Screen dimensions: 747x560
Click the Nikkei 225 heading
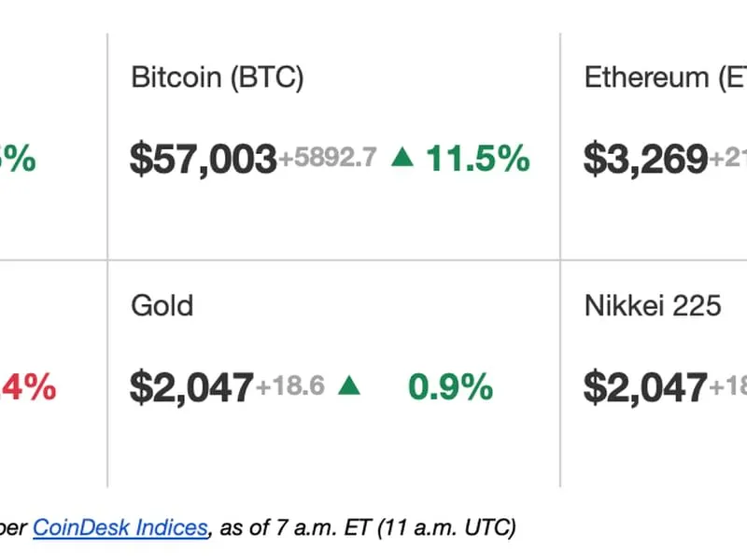[653, 305]
